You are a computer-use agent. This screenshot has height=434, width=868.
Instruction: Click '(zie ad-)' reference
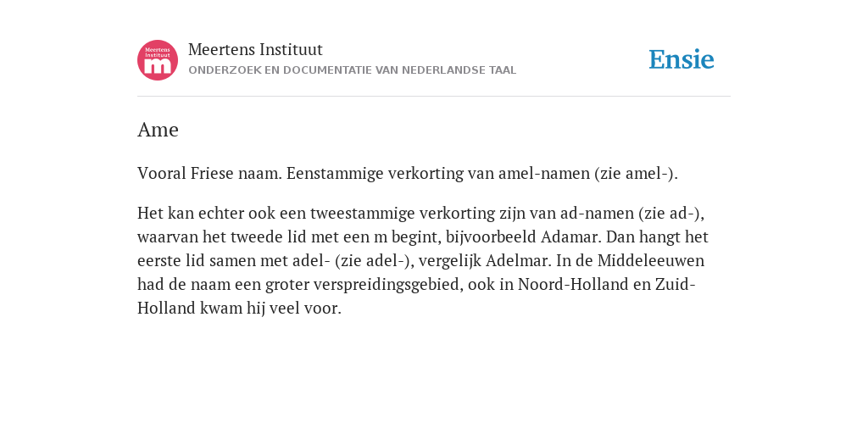(x=671, y=213)
